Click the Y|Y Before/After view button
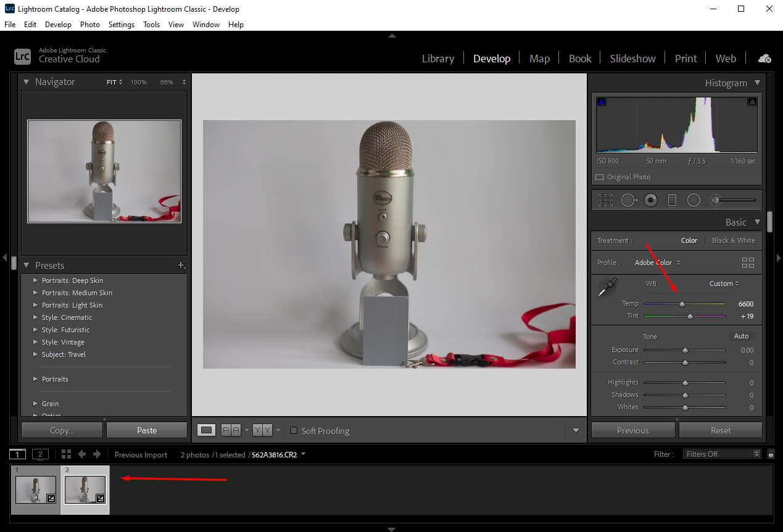 pyautogui.click(x=262, y=430)
